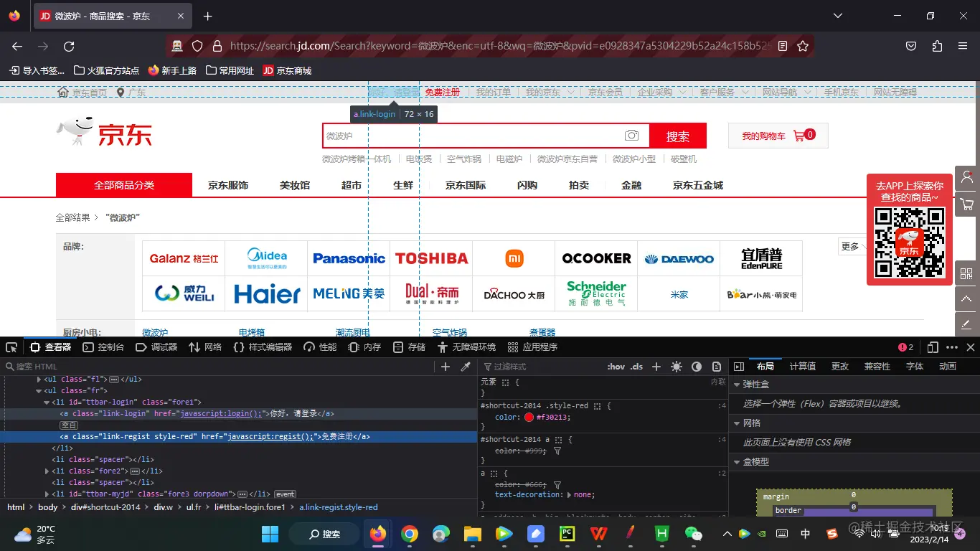Collapse the 弹性盒 section

pos(737,385)
